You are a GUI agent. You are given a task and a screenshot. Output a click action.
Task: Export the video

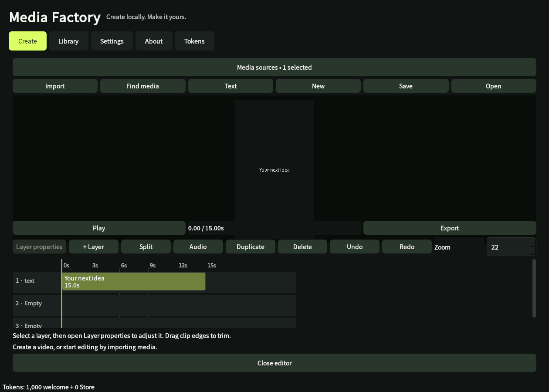point(450,228)
